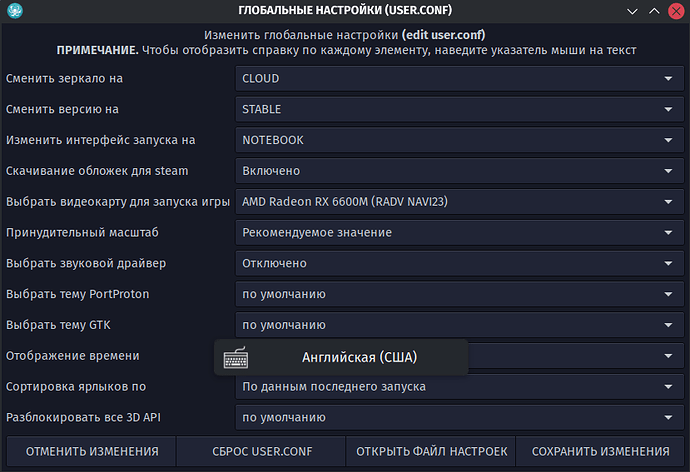Viewport: 690px width, 472px height.
Task: Click the 'Выбрать тему GTK' label
Action: (58, 325)
